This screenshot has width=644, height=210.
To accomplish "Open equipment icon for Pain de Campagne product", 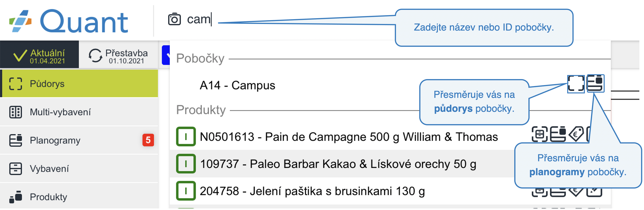I will click(539, 134).
